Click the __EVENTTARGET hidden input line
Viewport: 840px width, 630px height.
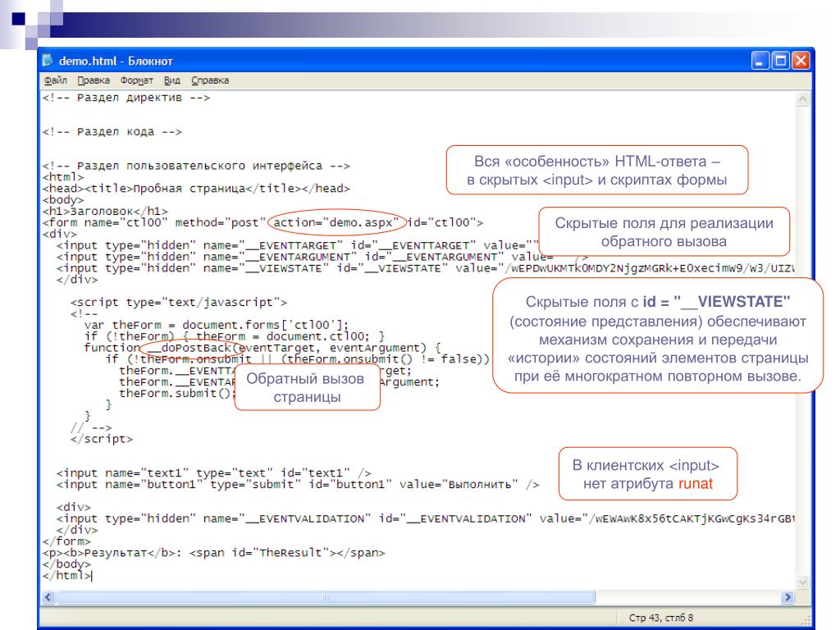click(x=297, y=245)
